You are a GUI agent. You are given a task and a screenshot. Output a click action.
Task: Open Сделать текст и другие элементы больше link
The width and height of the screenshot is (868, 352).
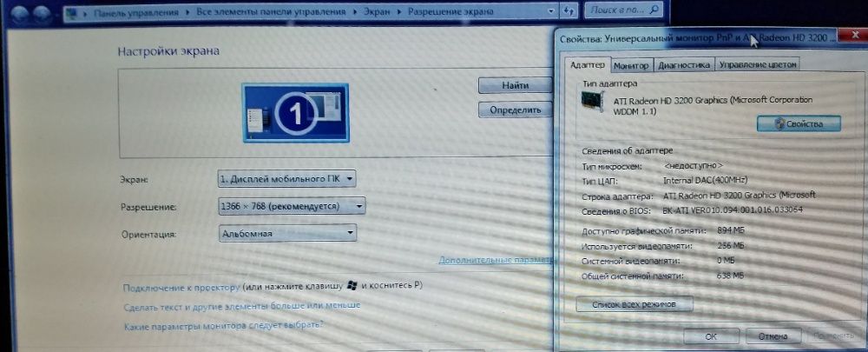point(242,305)
